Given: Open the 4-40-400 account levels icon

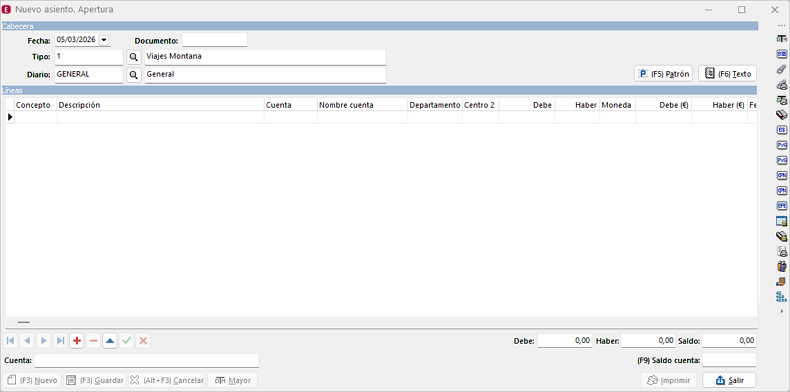Looking at the screenshot, I should tap(781, 297).
